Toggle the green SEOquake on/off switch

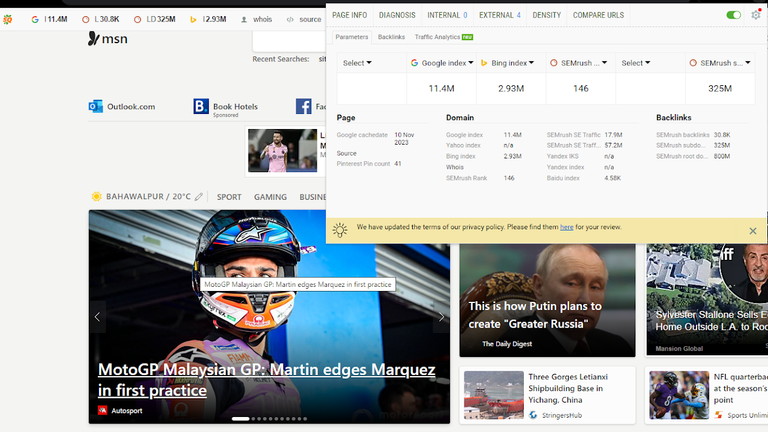click(x=733, y=15)
